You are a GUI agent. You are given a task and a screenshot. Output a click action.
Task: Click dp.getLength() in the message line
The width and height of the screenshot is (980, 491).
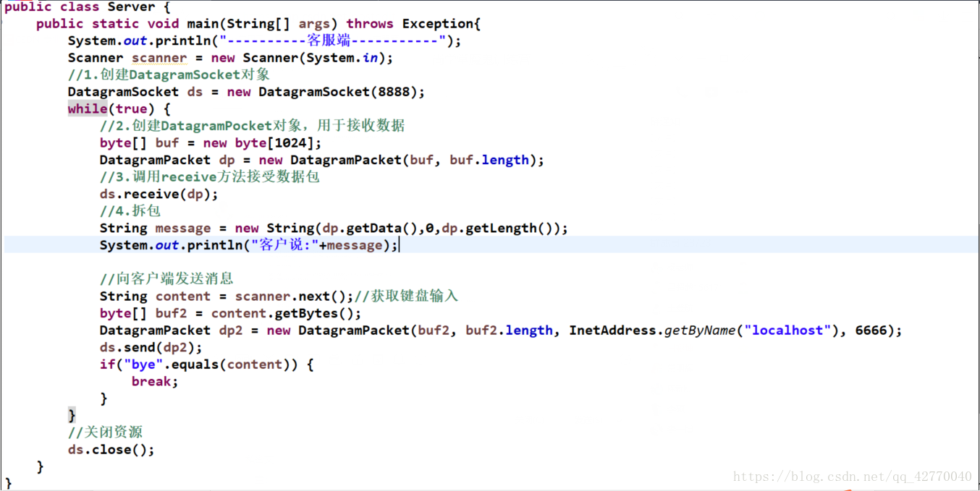tap(498, 229)
